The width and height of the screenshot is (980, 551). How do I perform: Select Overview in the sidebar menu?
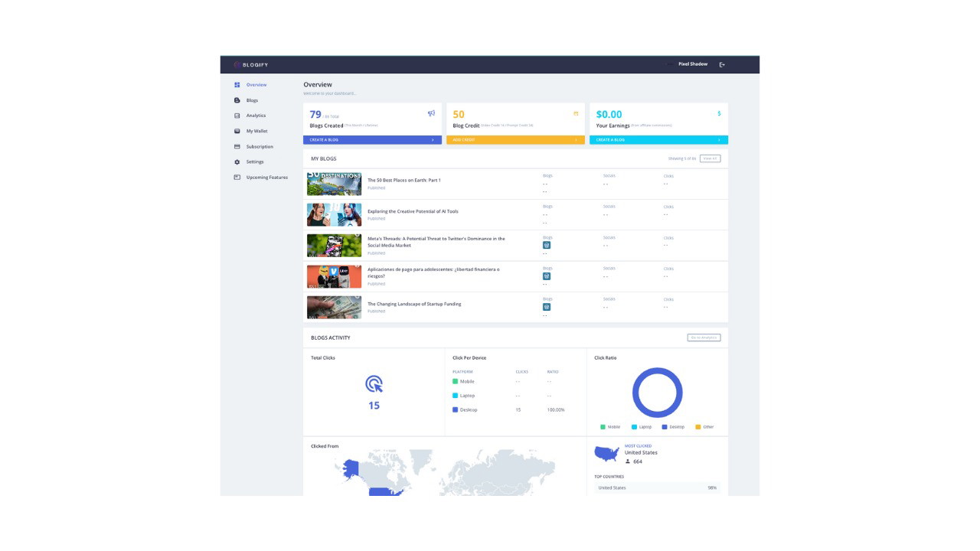[x=237, y=85]
